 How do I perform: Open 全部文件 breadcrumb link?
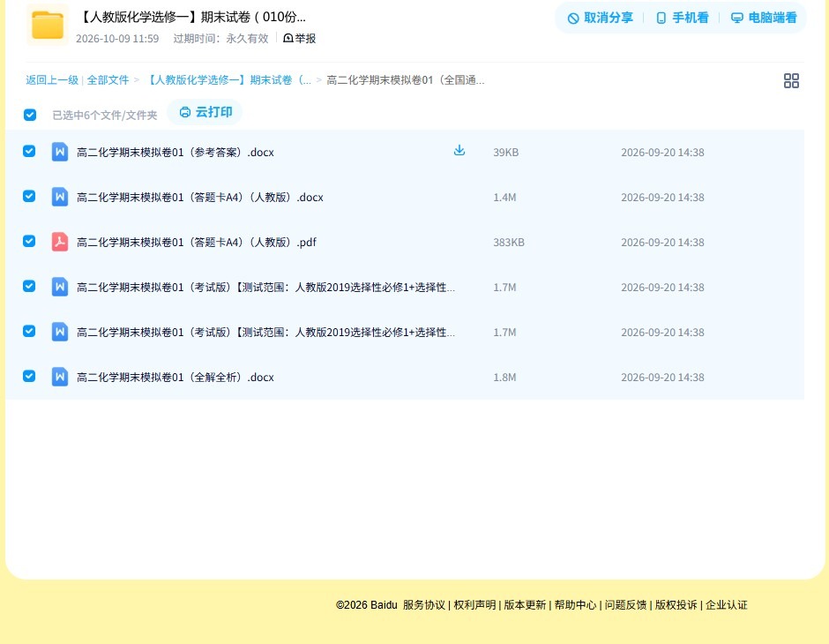(x=108, y=80)
